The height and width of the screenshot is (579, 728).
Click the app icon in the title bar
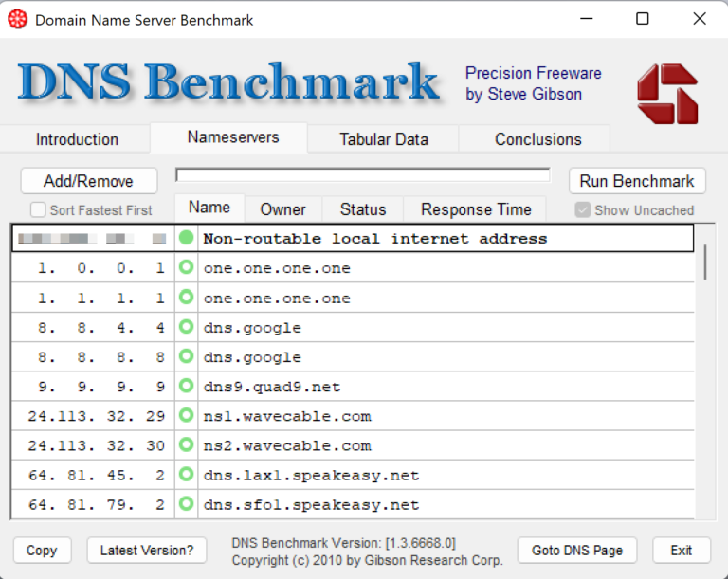pos(18,20)
